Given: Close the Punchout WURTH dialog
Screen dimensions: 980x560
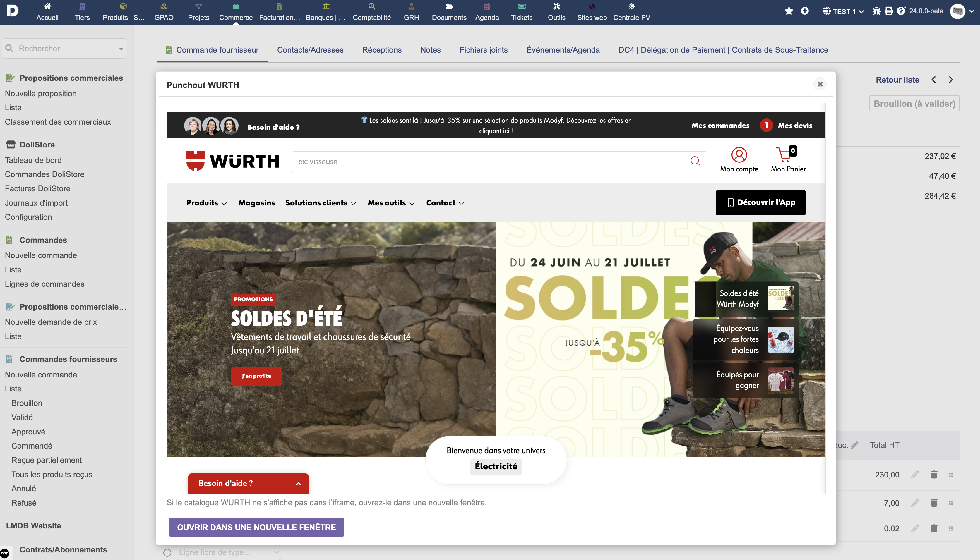Looking at the screenshot, I should (x=820, y=84).
